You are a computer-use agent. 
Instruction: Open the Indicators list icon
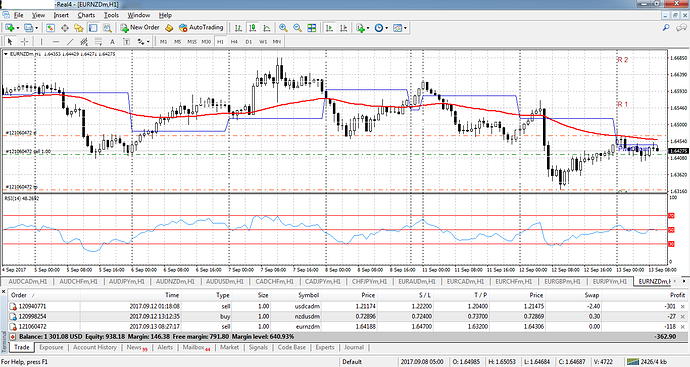pos(360,28)
